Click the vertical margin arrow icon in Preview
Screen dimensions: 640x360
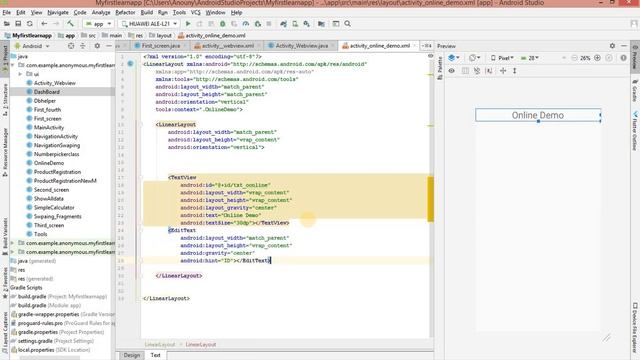(x=515, y=71)
